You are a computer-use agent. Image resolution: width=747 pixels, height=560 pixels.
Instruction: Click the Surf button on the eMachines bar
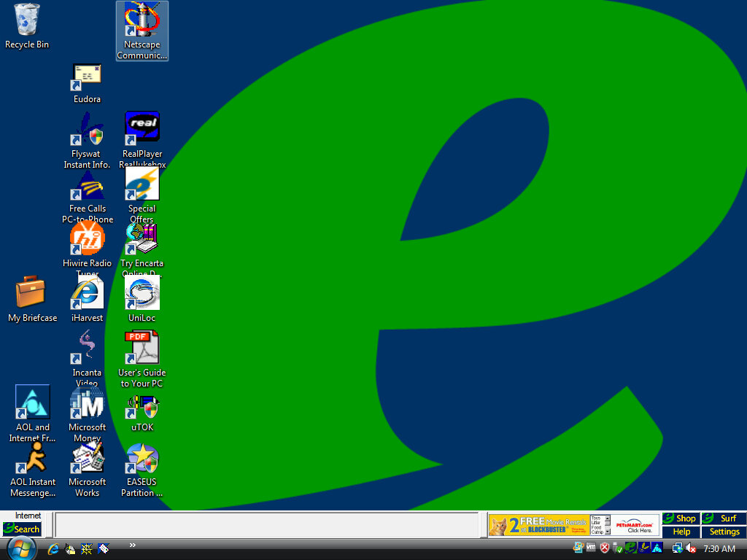point(724,518)
